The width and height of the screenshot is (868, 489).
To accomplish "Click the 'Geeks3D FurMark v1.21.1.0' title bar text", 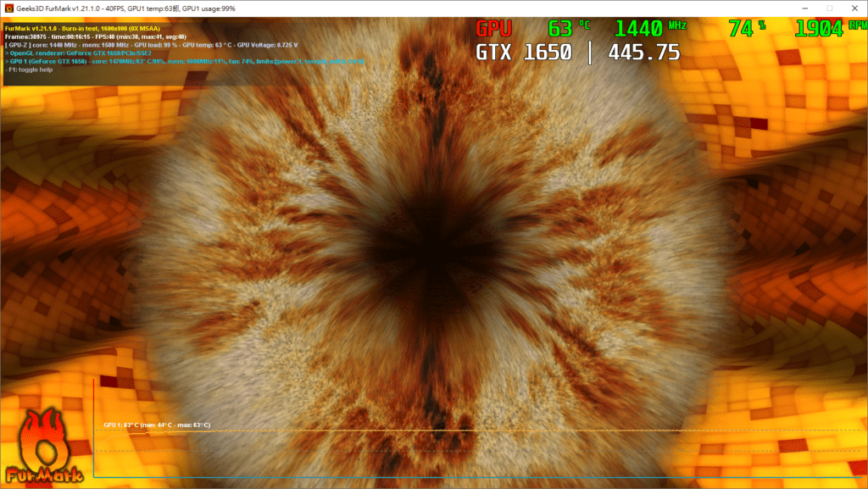I will pos(125,8).
